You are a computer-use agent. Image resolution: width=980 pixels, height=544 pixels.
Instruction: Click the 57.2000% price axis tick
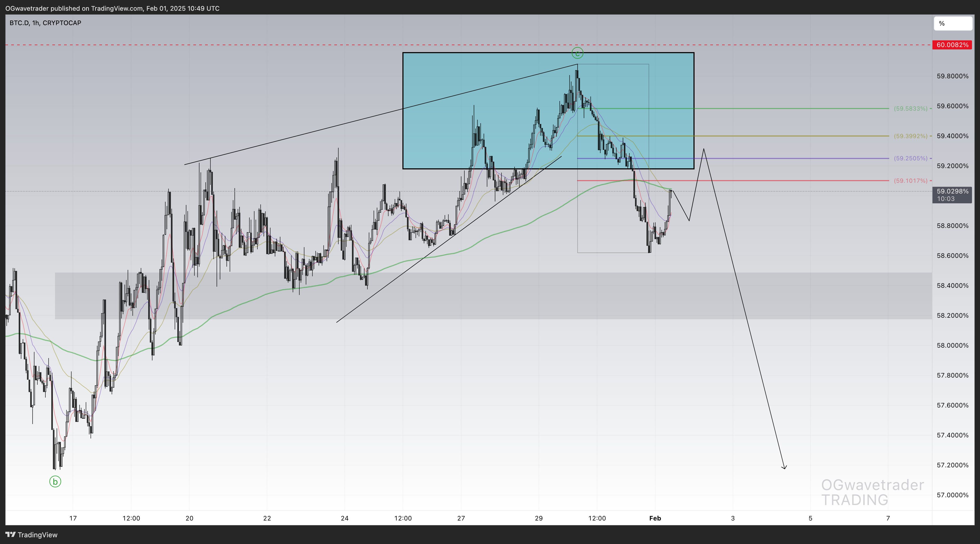click(x=952, y=465)
